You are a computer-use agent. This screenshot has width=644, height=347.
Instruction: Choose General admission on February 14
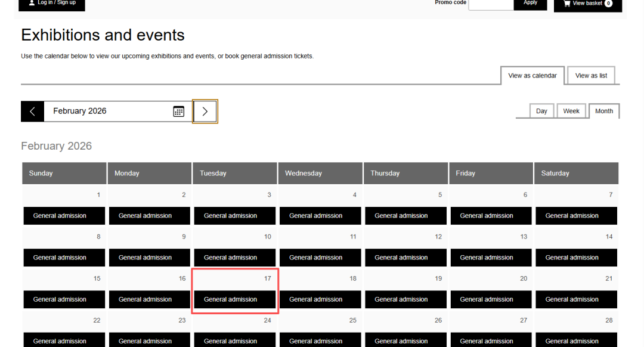point(572,258)
